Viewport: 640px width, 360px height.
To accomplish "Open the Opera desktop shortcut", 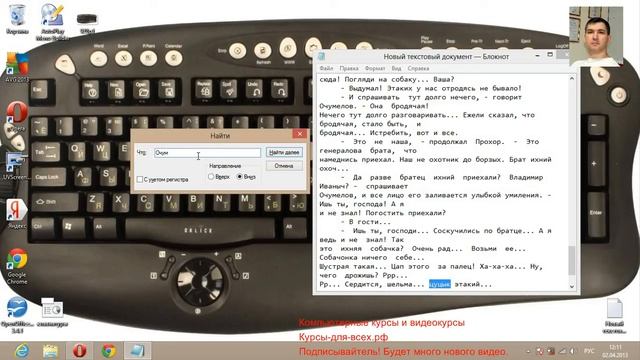I will tap(17, 116).
